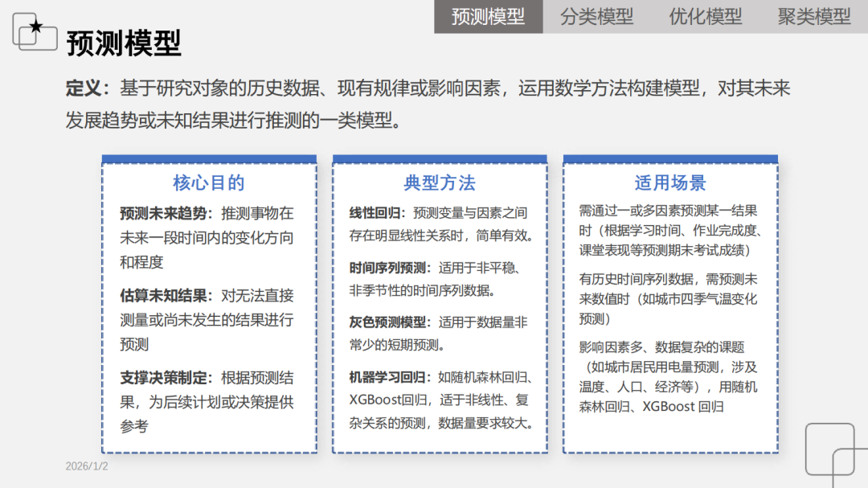The height and width of the screenshot is (488, 868).
Task: Select the 优化模型 tab
Action: [x=705, y=16]
